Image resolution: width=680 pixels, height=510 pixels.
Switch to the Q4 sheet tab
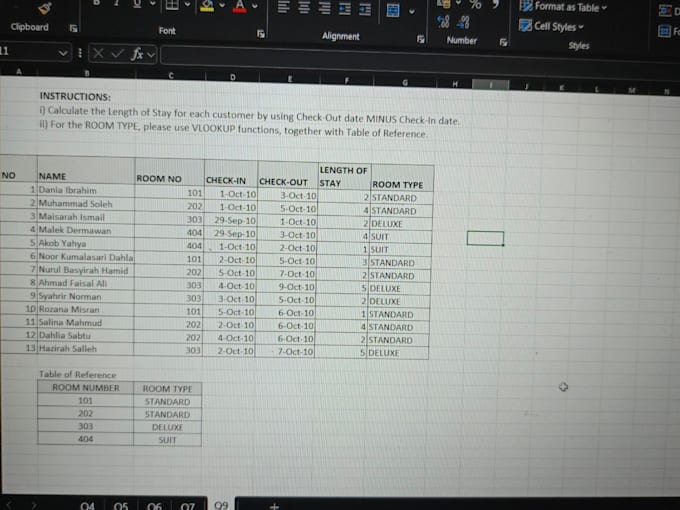tap(87, 506)
